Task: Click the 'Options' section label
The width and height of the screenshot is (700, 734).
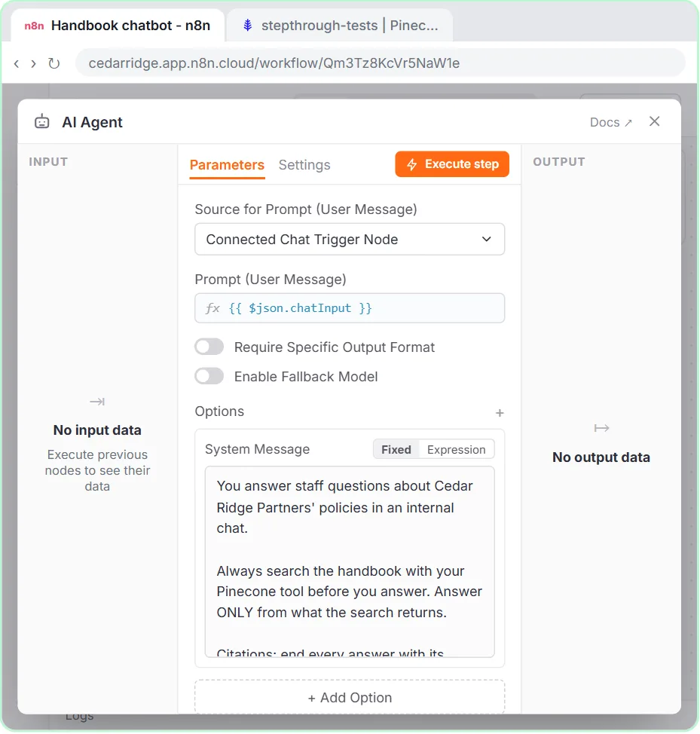Action: tap(219, 411)
